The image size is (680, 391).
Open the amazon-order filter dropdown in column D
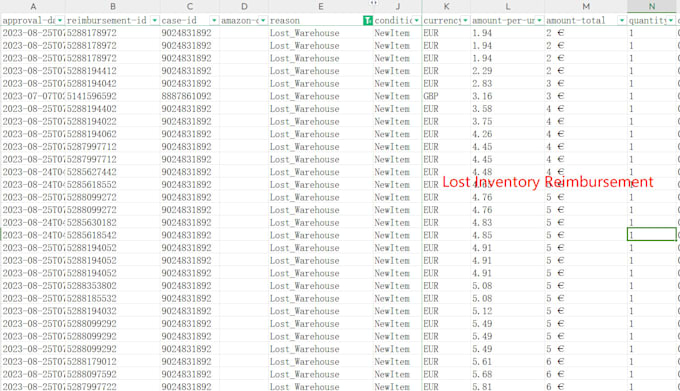pyautogui.click(x=263, y=20)
